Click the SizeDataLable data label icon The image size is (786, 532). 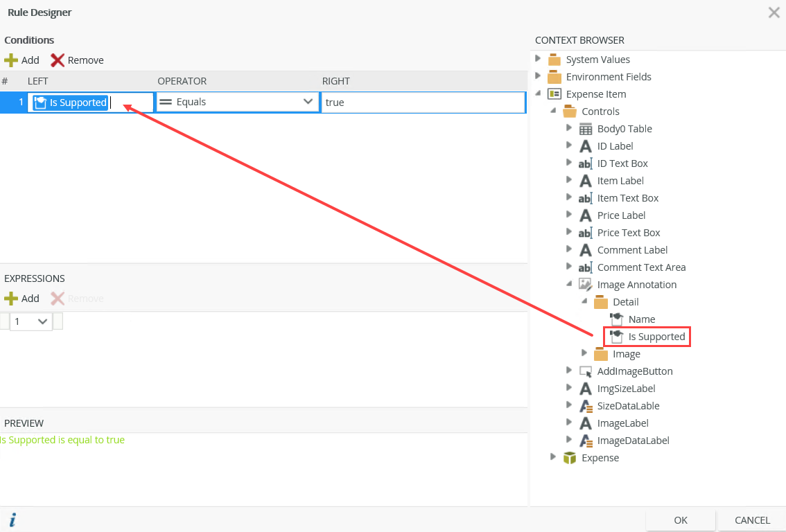(586, 406)
